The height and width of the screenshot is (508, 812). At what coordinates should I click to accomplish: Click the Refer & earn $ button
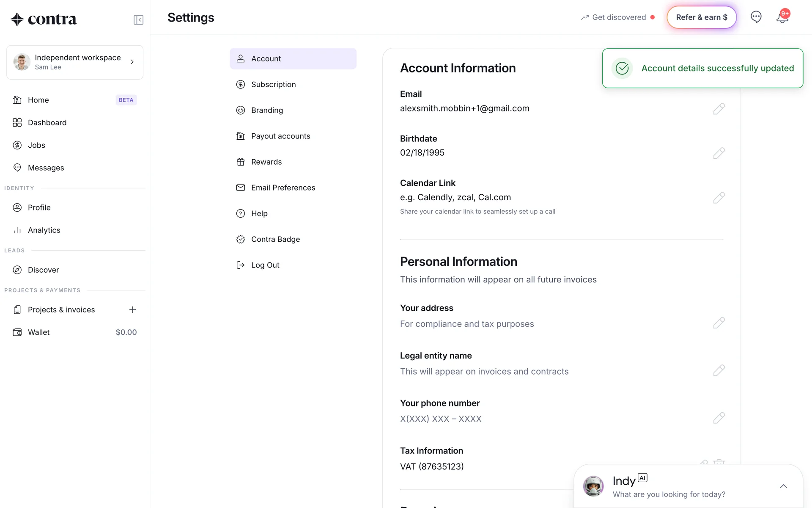pos(702,17)
